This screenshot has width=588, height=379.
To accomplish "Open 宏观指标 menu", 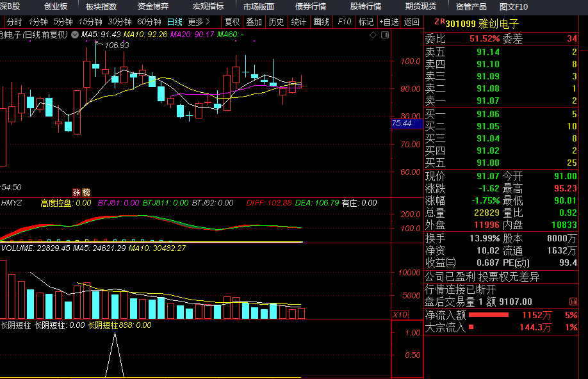I will tap(208, 6).
